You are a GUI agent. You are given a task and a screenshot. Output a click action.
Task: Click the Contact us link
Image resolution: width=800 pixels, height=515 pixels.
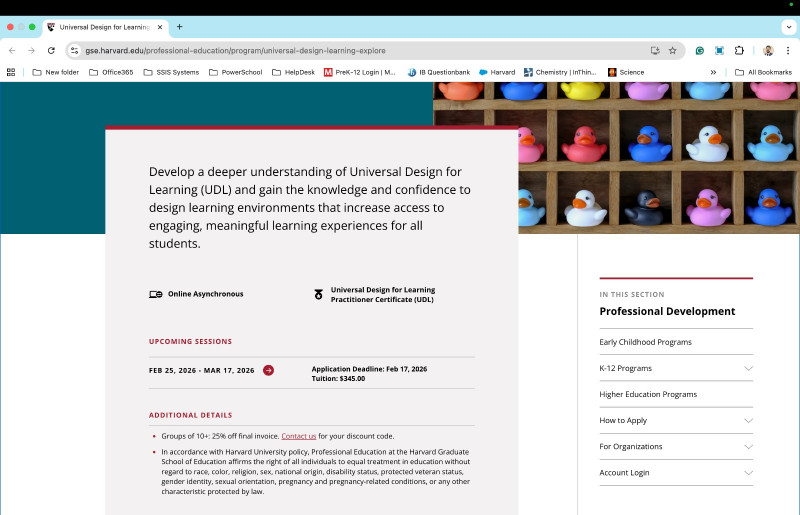point(298,436)
